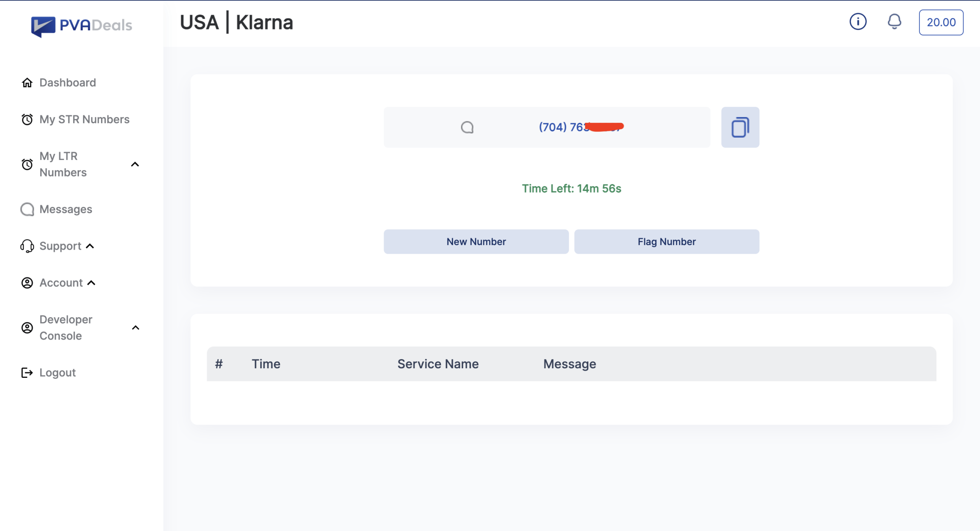Click the My STR Numbers clock icon

[x=27, y=119]
